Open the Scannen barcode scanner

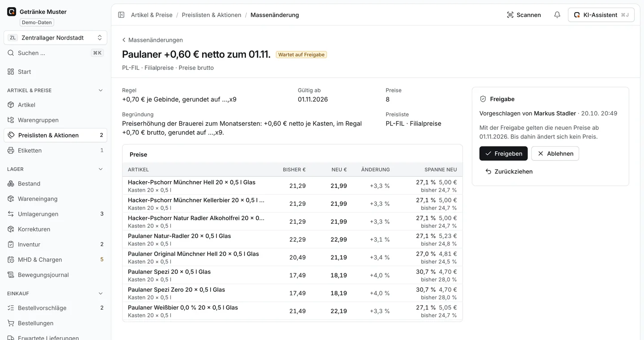pos(524,15)
